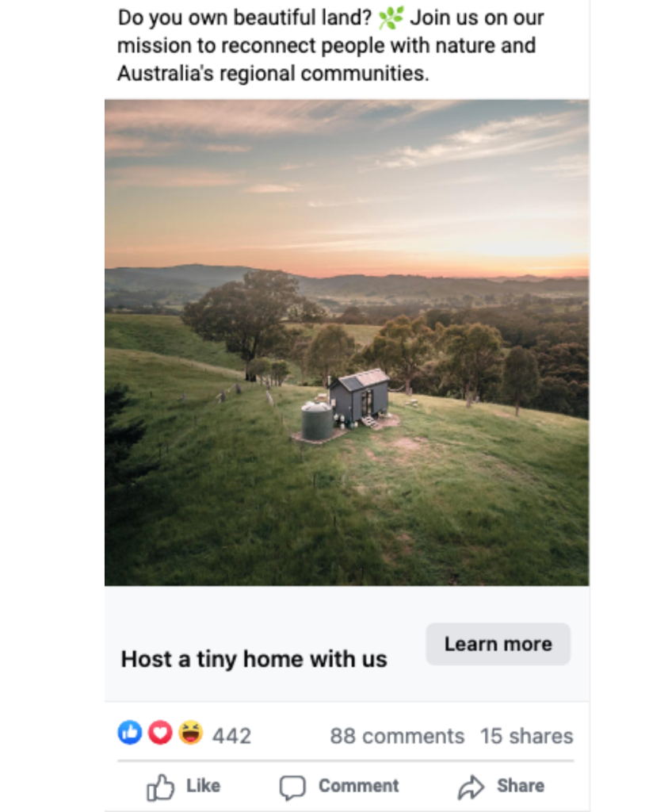Click the curved arrow Share icon
The width and height of the screenshot is (649, 812).
(x=471, y=787)
